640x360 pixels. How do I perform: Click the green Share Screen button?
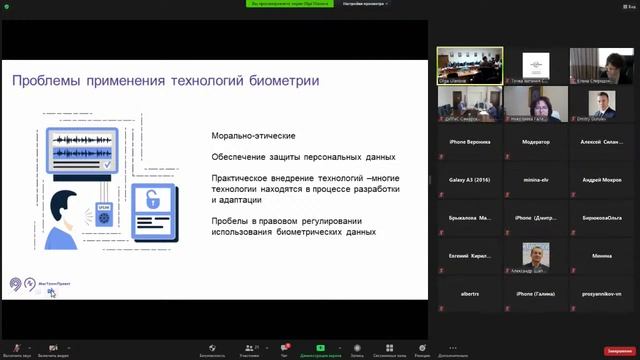[320, 350]
